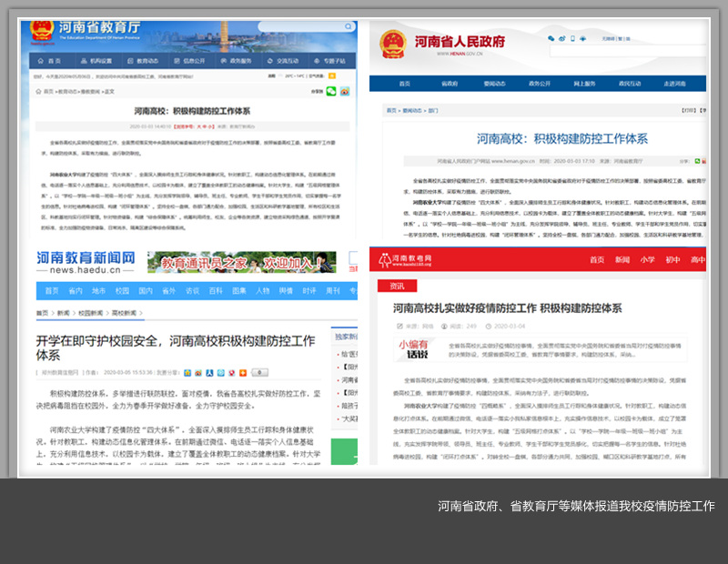The height and width of the screenshot is (564, 728).
Task: Click the red 资讯 label button
Action: pyautogui.click(x=397, y=286)
